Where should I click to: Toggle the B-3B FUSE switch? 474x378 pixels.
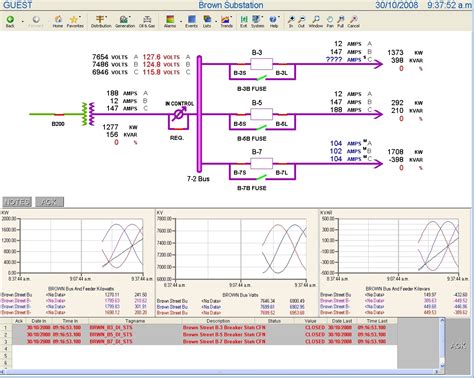coord(262,78)
